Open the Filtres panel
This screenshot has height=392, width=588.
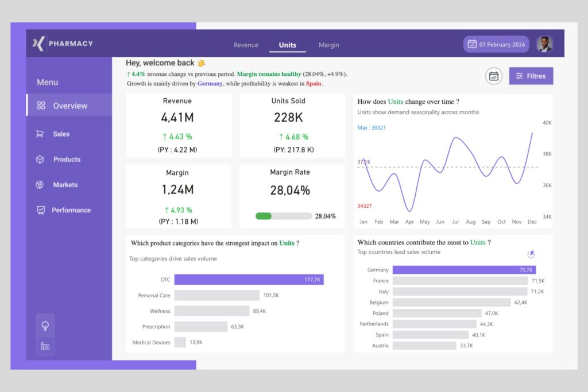click(531, 75)
